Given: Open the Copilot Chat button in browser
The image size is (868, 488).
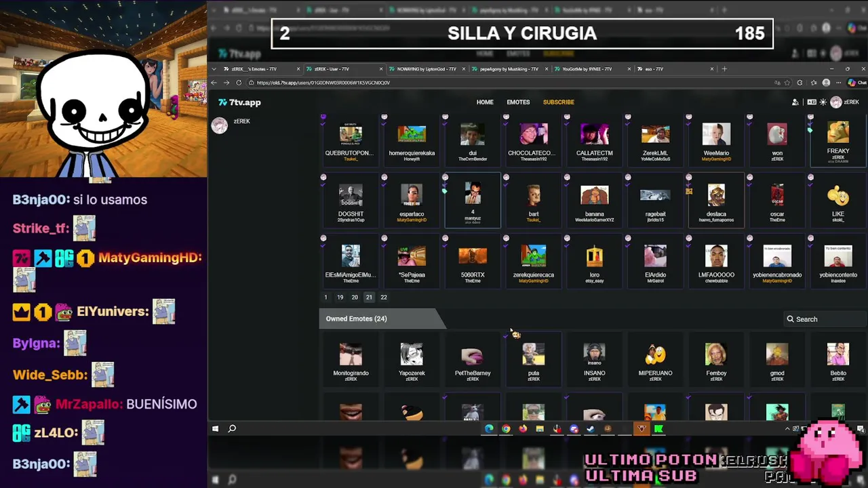Looking at the screenshot, I should [857, 83].
